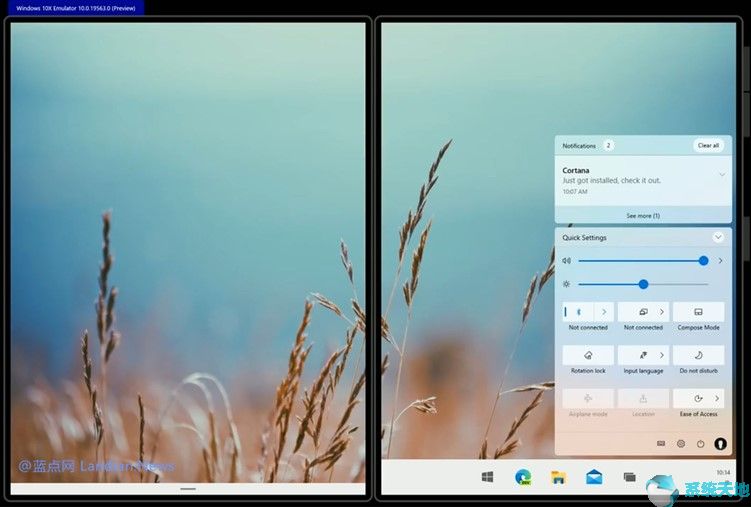The height and width of the screenshot is (507, 751).
Task: Expand Input language options chevron
Action: 662,355
